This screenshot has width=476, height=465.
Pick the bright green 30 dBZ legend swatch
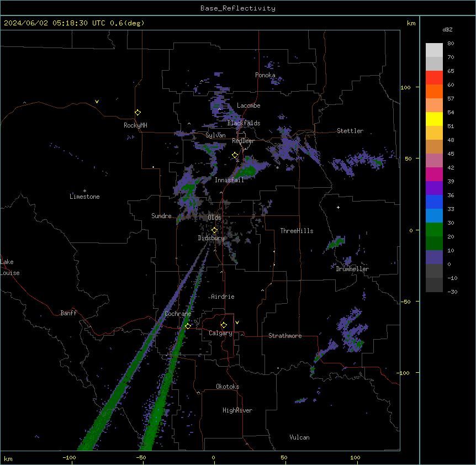coord(434,230)
